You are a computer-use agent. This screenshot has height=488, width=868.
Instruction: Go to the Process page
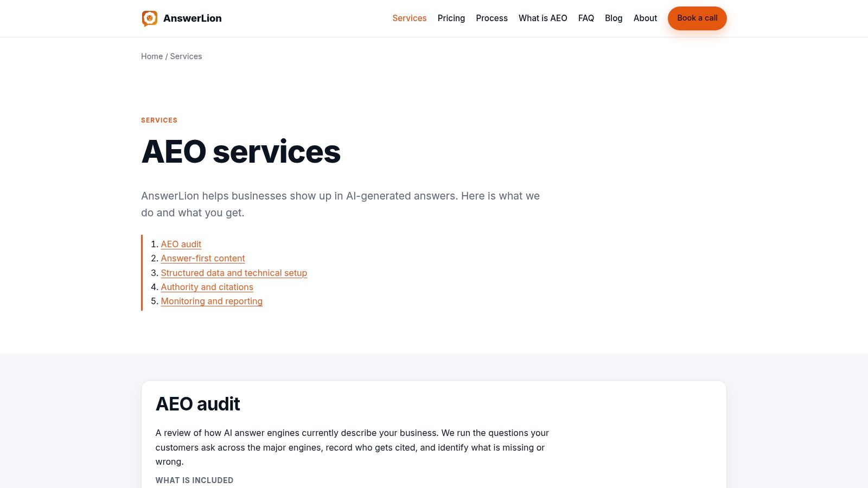click(492, 18)
